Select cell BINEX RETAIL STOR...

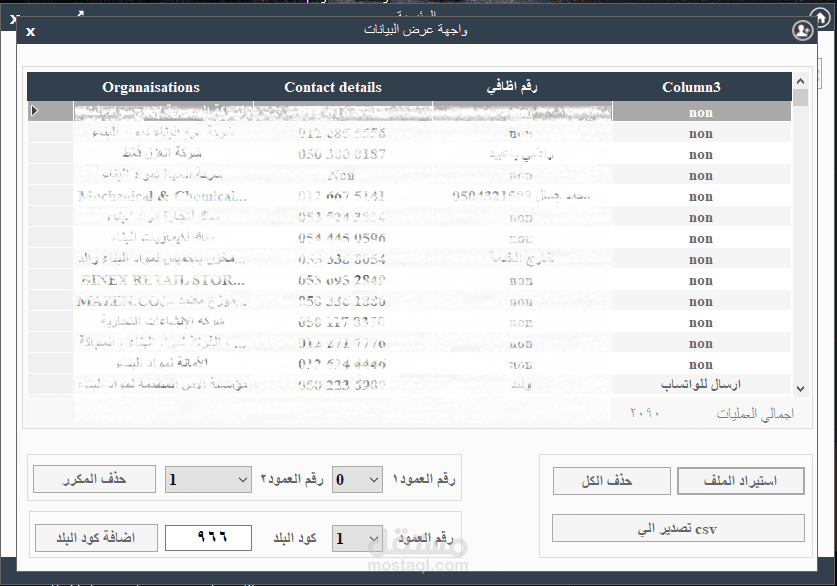click(x=163, y=280)
